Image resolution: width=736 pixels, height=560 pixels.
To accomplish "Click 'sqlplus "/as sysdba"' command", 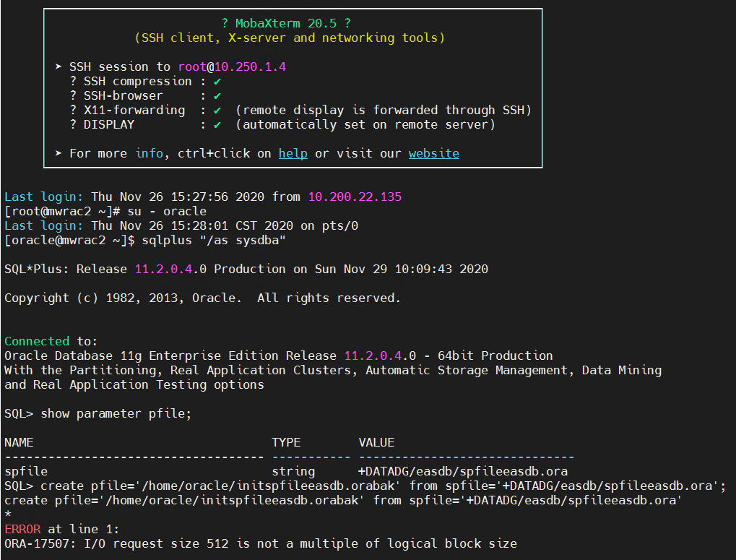I will click(214, 241).
